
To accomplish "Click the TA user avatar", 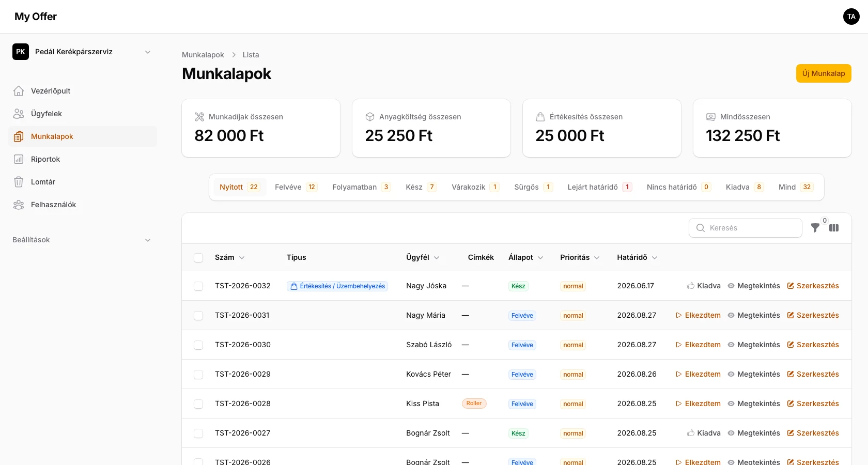I will (851, 17).
